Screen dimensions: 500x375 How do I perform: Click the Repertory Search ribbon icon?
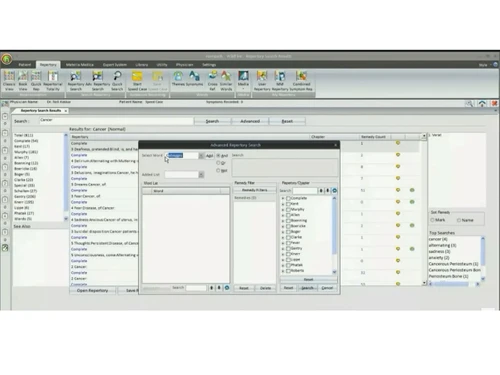76,81
